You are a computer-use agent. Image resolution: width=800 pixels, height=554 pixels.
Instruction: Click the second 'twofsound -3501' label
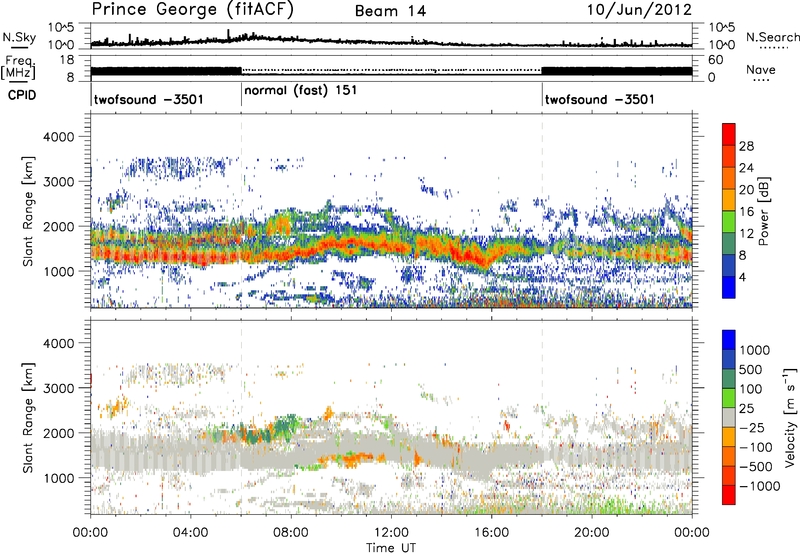point(599,99)
